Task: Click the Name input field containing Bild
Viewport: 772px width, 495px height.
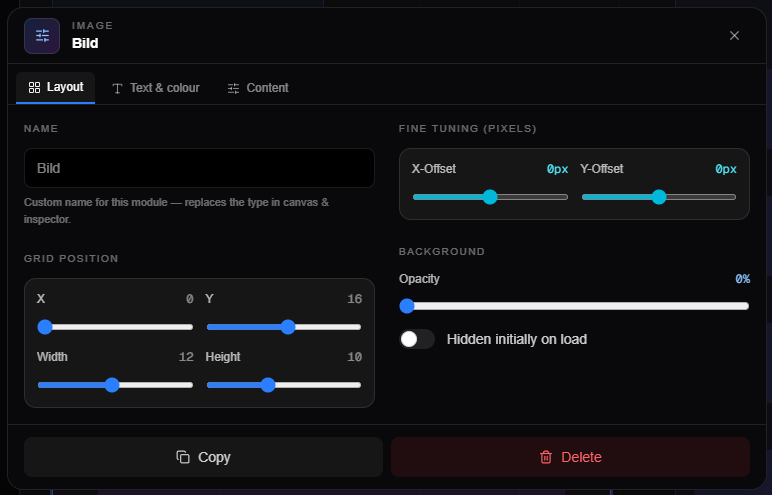Action: coord(199,168)
